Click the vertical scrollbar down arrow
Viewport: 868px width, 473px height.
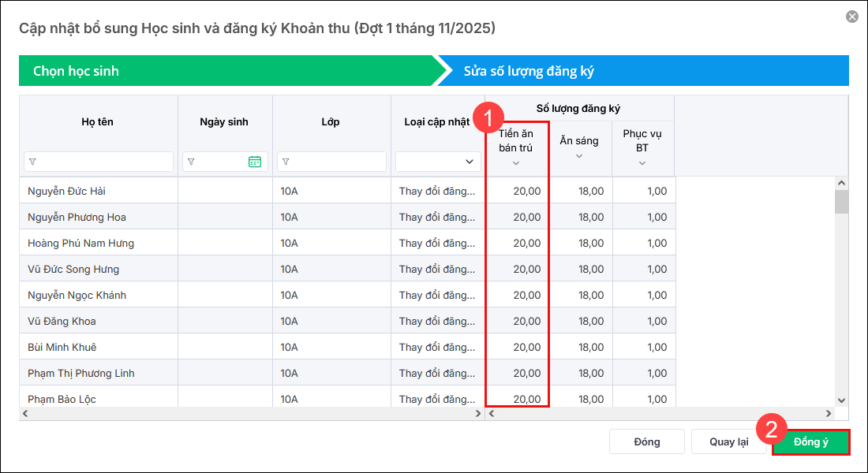point(841,400)
